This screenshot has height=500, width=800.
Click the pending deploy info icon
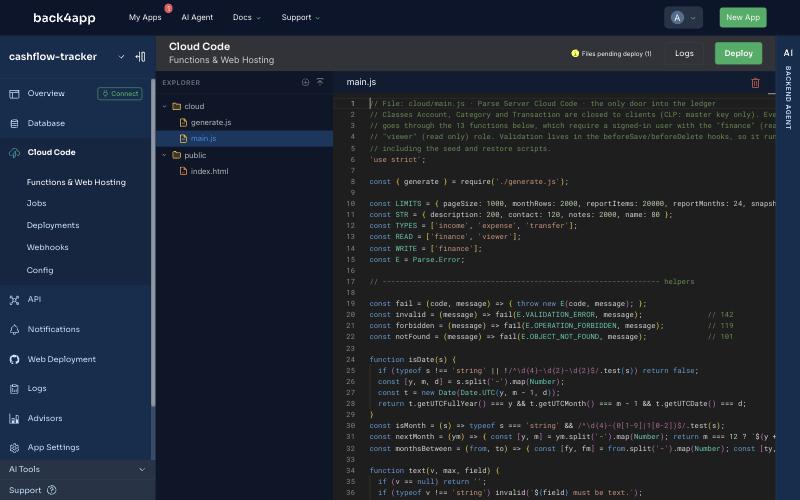pos(575,53)
